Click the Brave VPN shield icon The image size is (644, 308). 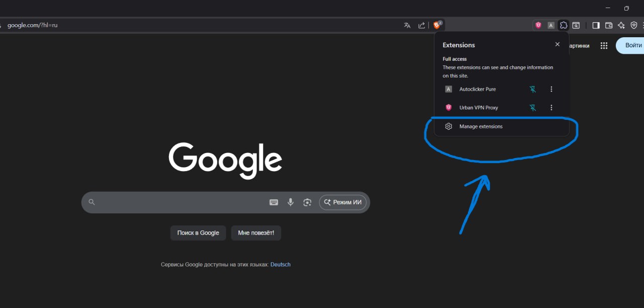(634, 25)
